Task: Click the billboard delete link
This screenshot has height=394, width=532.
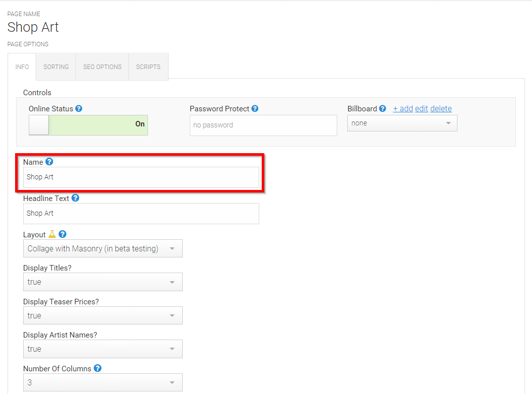Action: 441,109
